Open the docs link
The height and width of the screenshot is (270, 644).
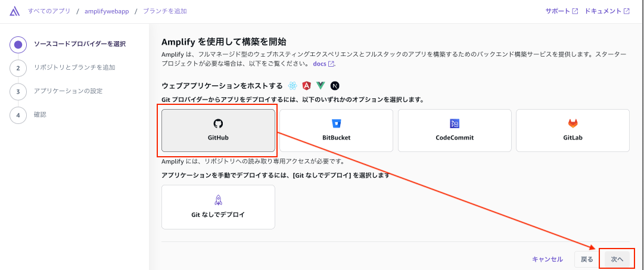(x=323, y=64)
